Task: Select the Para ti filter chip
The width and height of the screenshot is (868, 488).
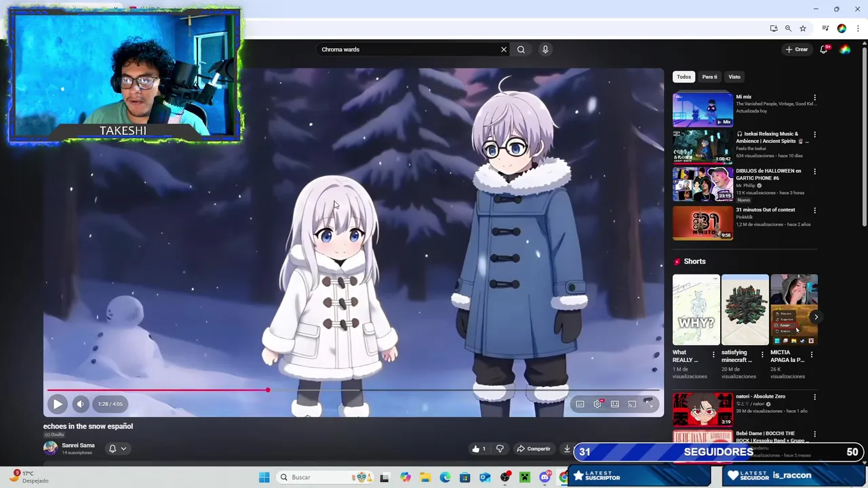Action: pos(709,77)
